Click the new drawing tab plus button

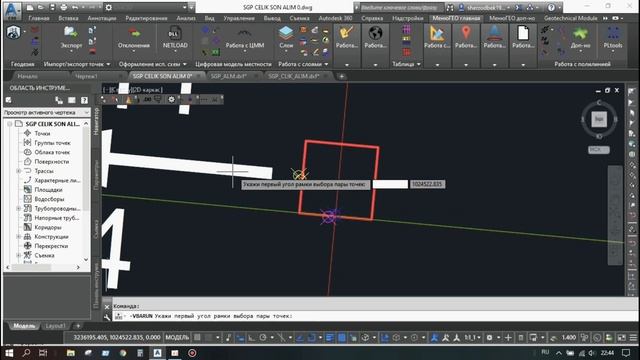tap(342, 76)
